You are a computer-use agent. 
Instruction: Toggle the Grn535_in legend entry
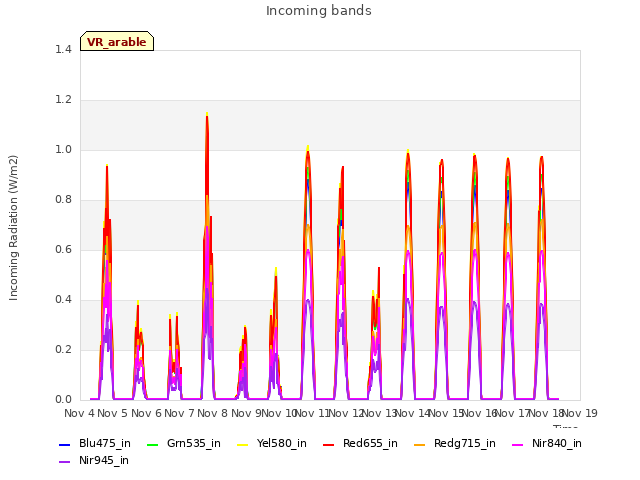[x=184, y=444]
